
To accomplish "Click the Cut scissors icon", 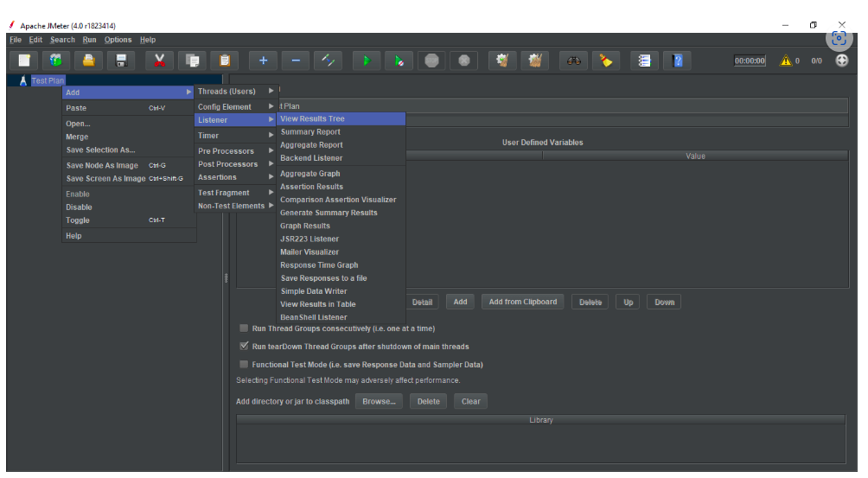I will pyautogui.click(x=160, y=61).
